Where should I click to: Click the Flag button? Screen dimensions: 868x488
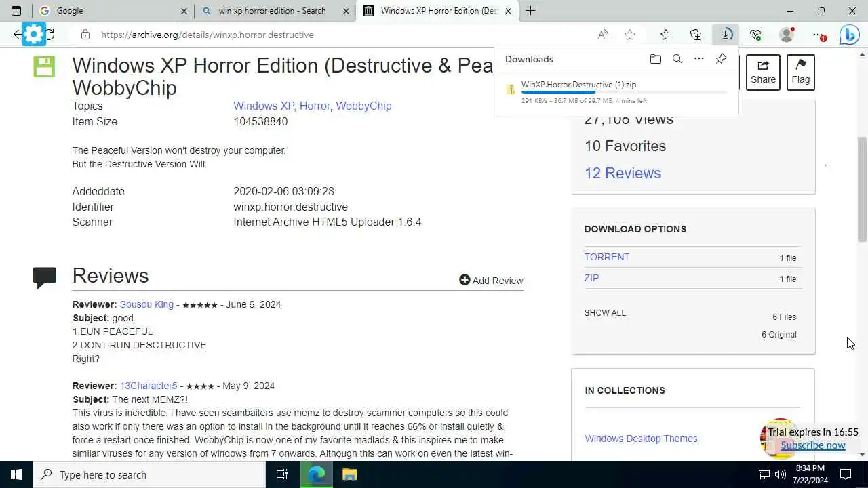point(801,72)
